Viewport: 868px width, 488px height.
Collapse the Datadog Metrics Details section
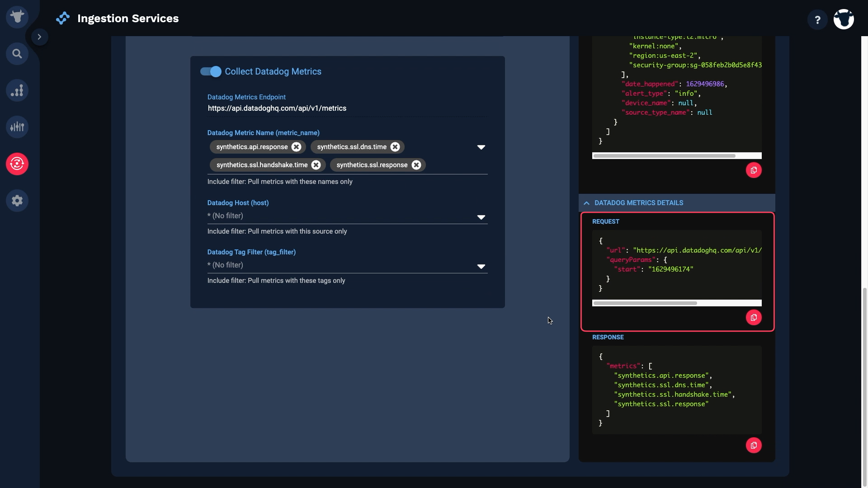coord(677,203)
